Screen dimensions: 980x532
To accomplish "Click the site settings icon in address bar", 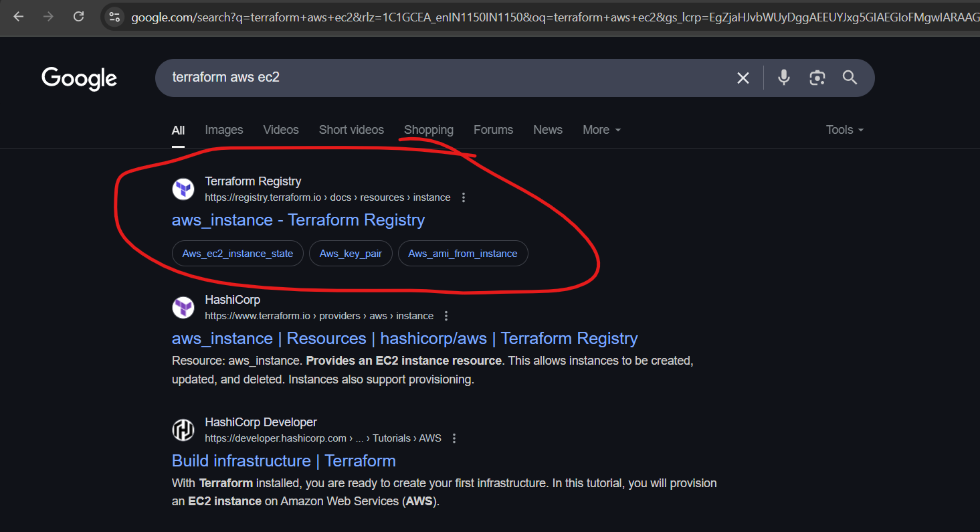I will coord(114,17).
